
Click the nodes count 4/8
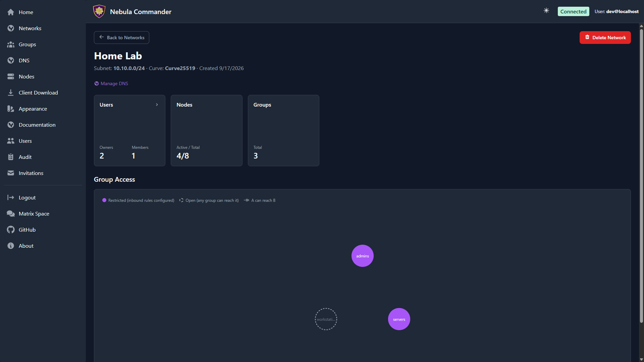click(x=183, y=156)
